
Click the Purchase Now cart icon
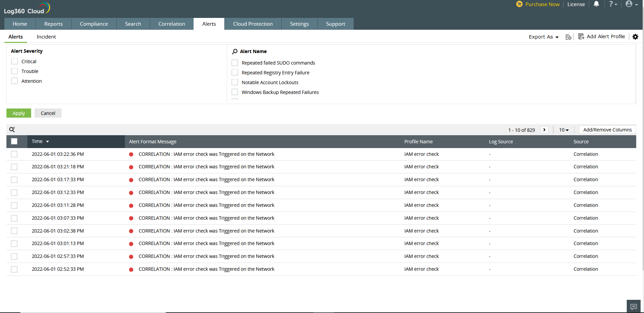[519, 4]
